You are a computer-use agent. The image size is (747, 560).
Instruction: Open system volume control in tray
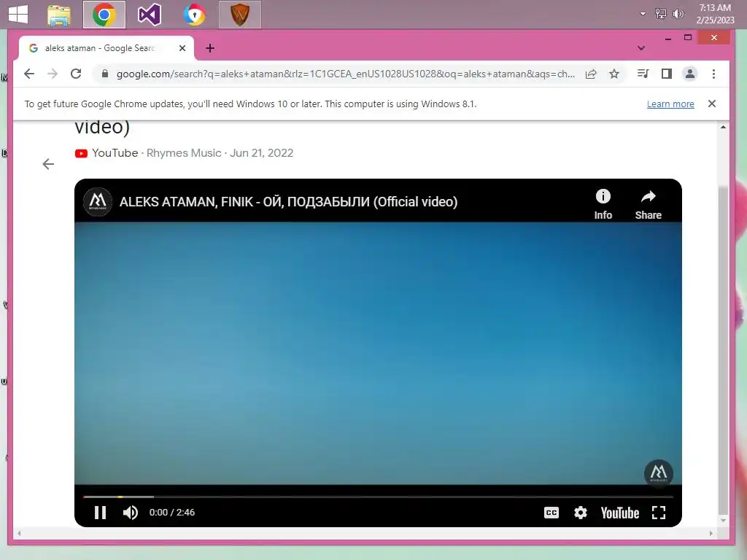tap(678, 14)
